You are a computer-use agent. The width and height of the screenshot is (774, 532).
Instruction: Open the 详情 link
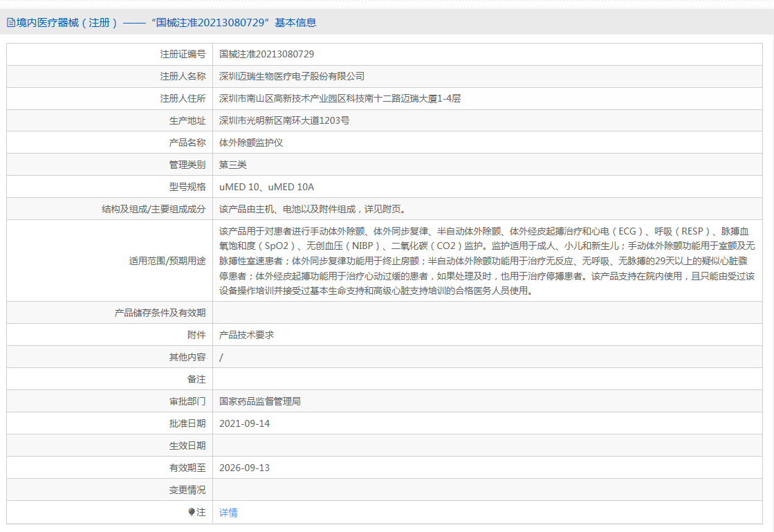coord(228,513)
